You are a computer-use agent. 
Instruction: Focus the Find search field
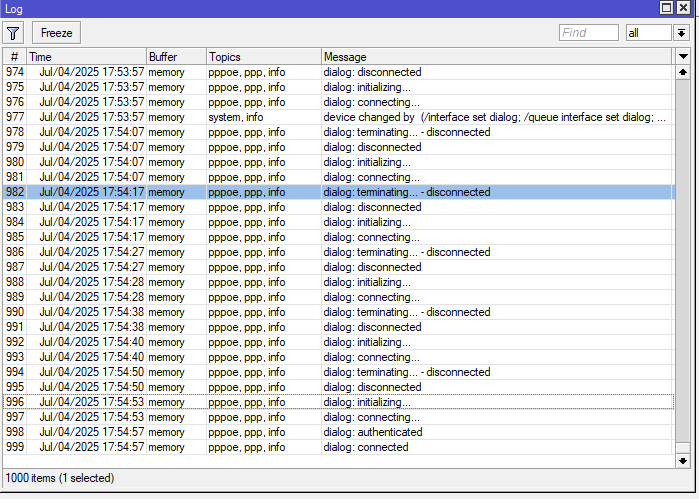pyautogui.click(x=588, y=33)
